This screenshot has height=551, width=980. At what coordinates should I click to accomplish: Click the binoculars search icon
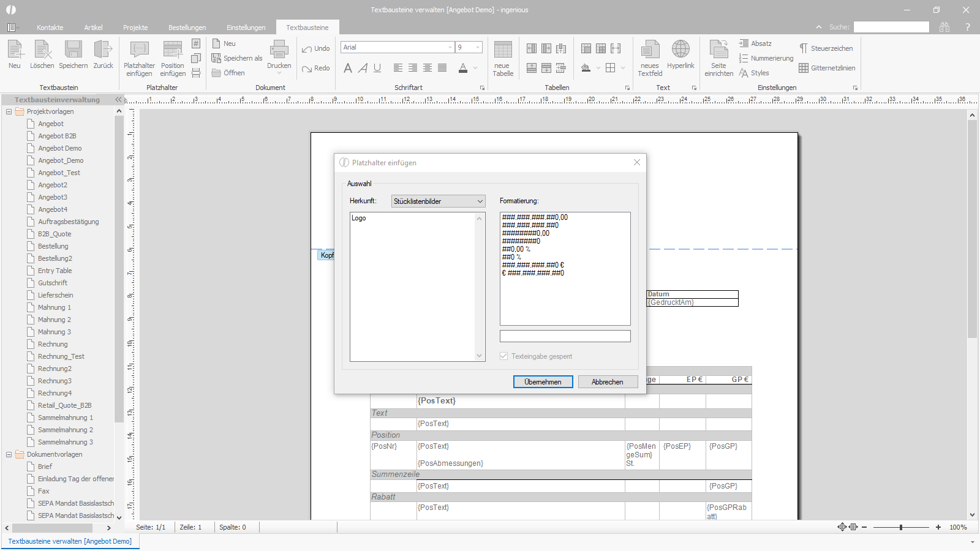tap(944, 27)
